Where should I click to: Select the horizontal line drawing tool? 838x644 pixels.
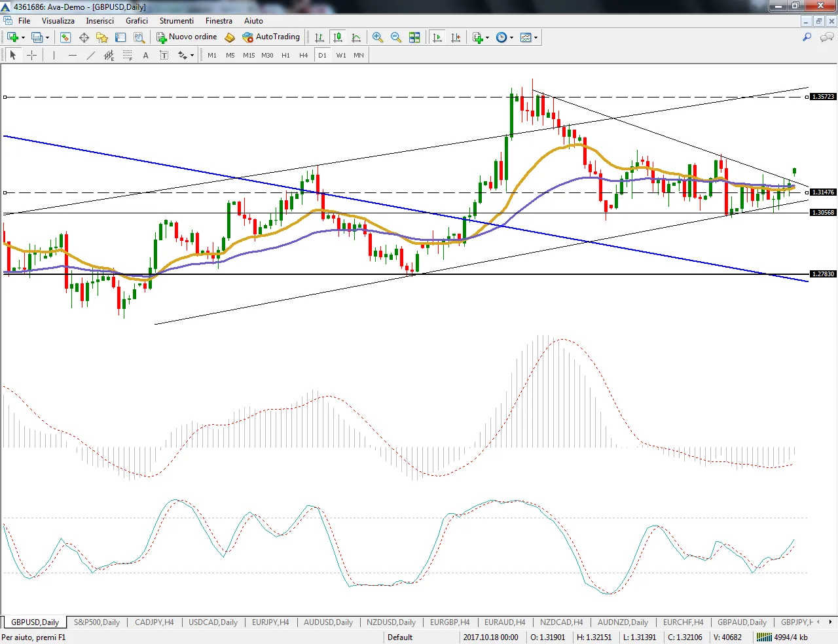click(72, 56)
